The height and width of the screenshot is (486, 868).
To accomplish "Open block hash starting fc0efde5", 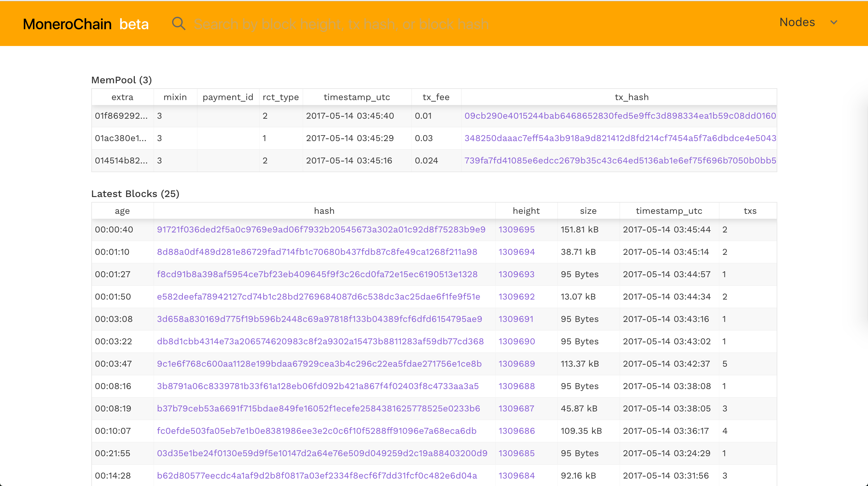I will point(316,431).
